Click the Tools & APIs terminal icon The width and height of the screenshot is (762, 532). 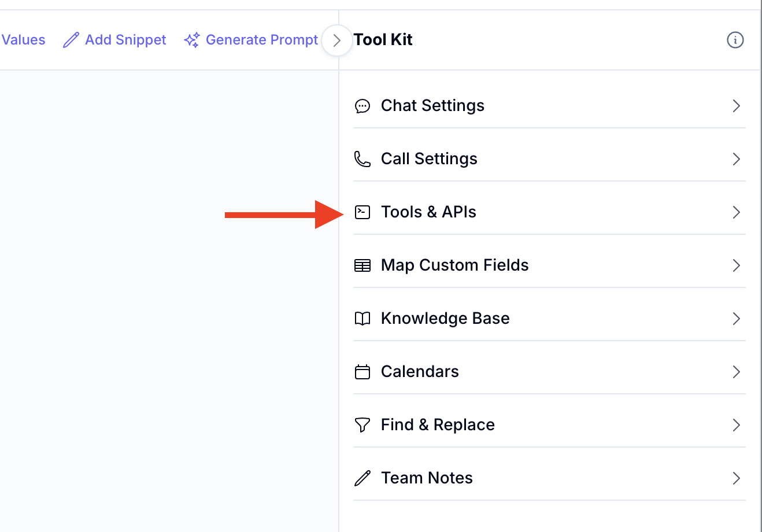(362, 212)
